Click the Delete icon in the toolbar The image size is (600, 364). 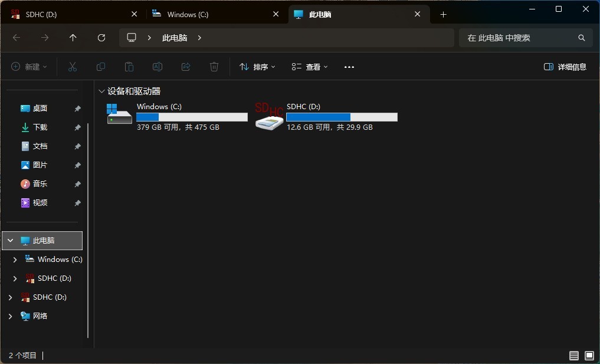[214, 67]
